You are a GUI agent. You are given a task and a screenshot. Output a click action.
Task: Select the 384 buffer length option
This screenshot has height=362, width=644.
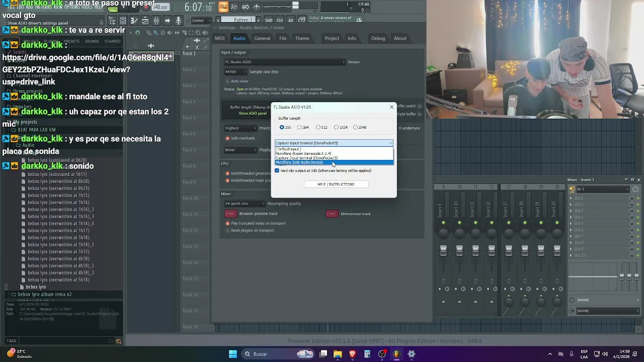(299, 127)
